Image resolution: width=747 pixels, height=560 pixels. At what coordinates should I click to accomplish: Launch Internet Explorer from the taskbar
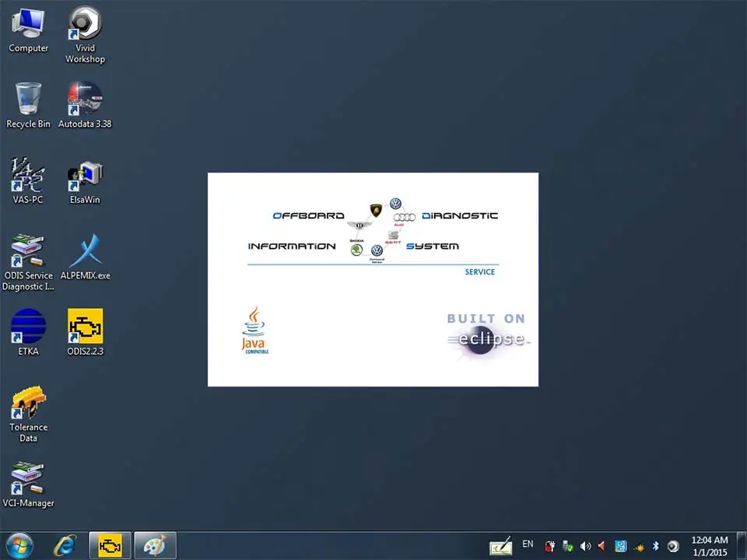click(65, 545)
